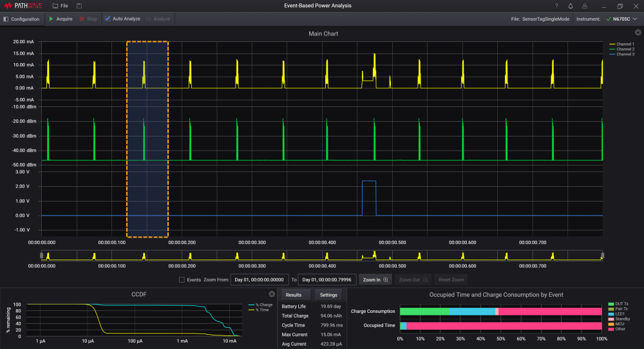Open Main Chart settings gear
This screenshot has width=644, height=349.
tap(638, 32)
